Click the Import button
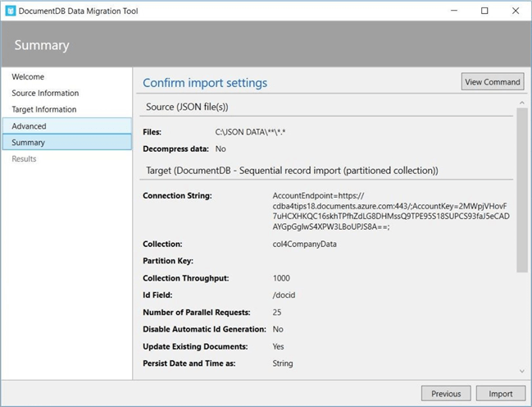 pos(501,393)
